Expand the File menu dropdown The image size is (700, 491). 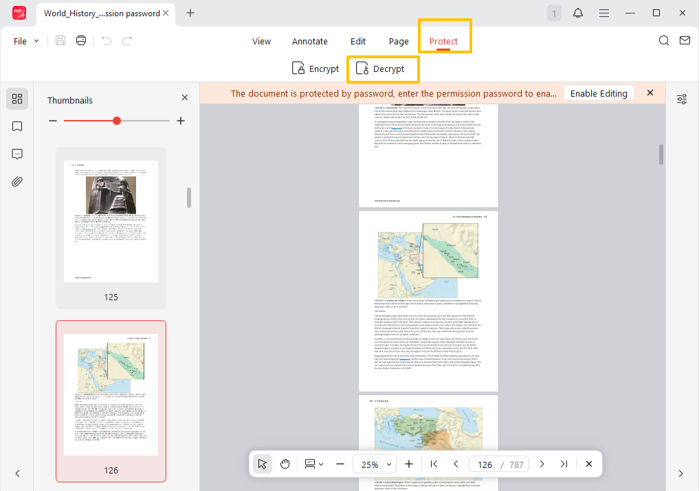click(26, 41)
